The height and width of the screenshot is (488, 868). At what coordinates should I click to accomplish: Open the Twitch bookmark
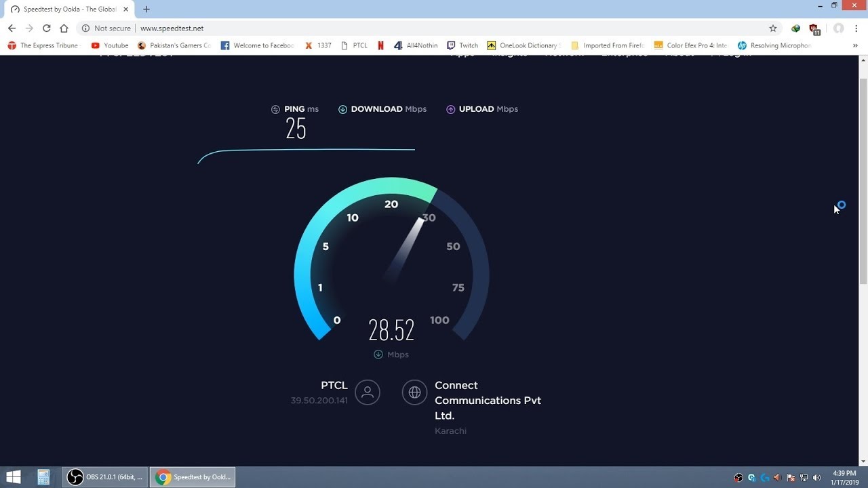click(462, 45)
